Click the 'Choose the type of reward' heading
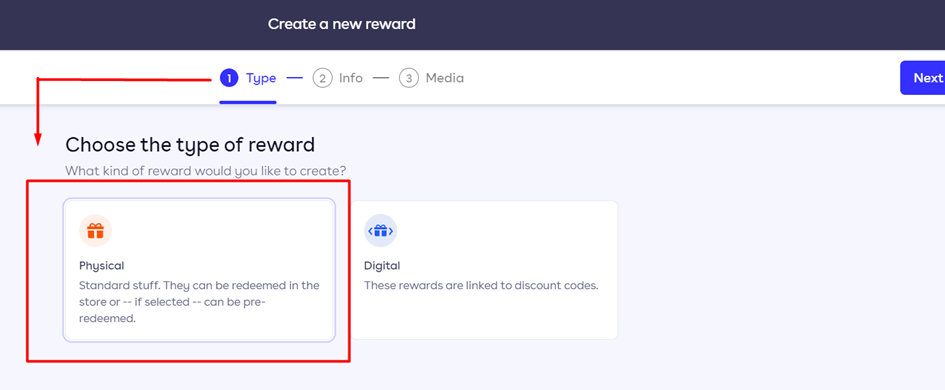 (190, 145)
